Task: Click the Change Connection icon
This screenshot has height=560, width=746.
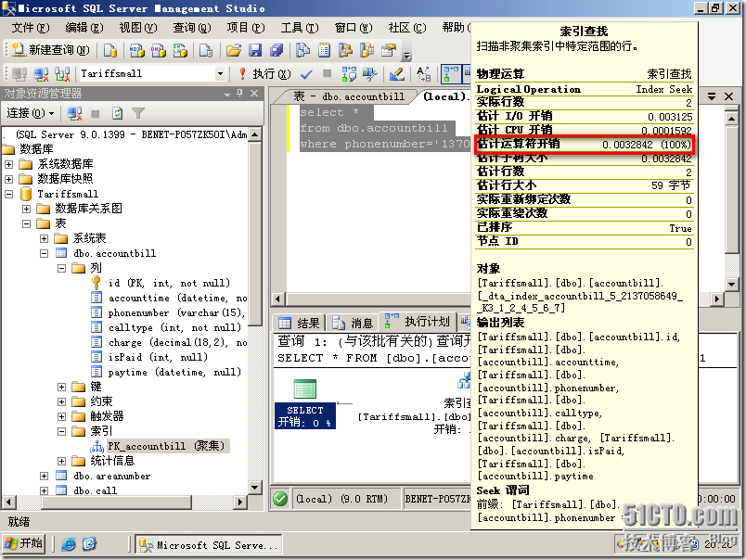Action: [62, 74]
